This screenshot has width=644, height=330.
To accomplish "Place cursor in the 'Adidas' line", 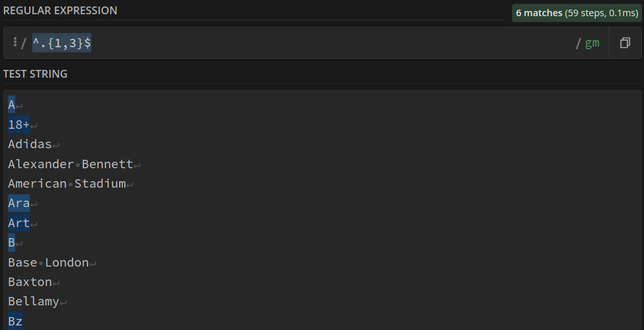I will pyautogui.click(x=30, y=144).
